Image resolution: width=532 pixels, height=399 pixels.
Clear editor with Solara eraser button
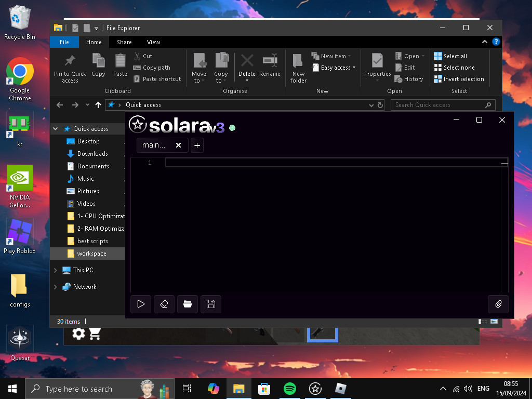[164, 304]
